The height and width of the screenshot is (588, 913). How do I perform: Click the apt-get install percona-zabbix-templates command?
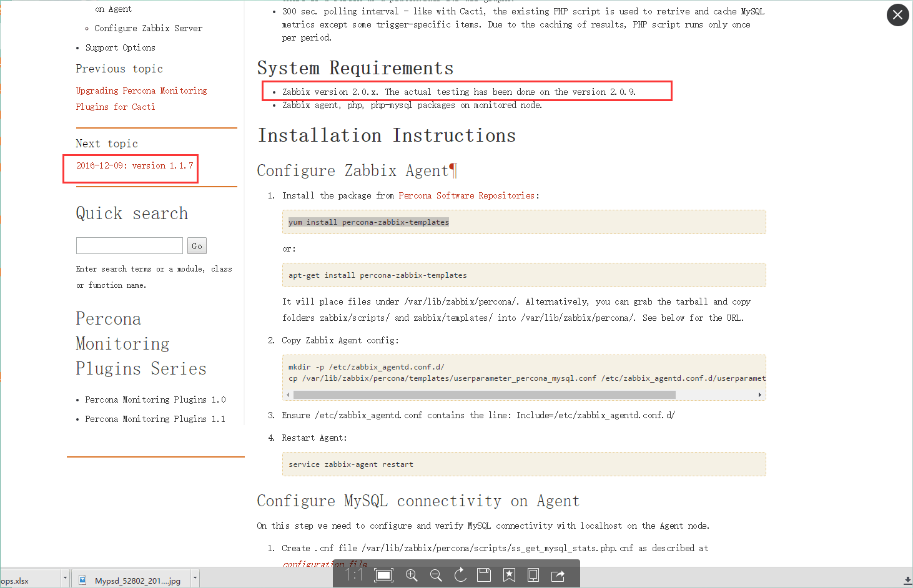coord(378,275)
